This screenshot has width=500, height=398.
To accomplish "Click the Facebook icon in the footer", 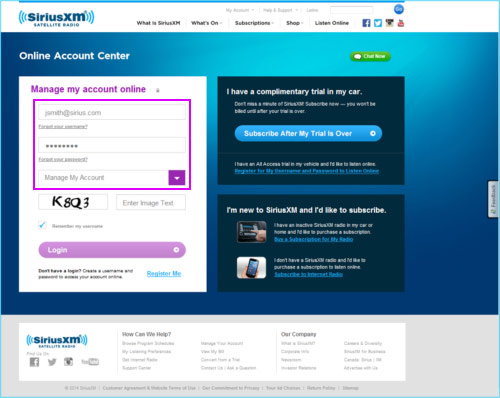I will [34, 362].
